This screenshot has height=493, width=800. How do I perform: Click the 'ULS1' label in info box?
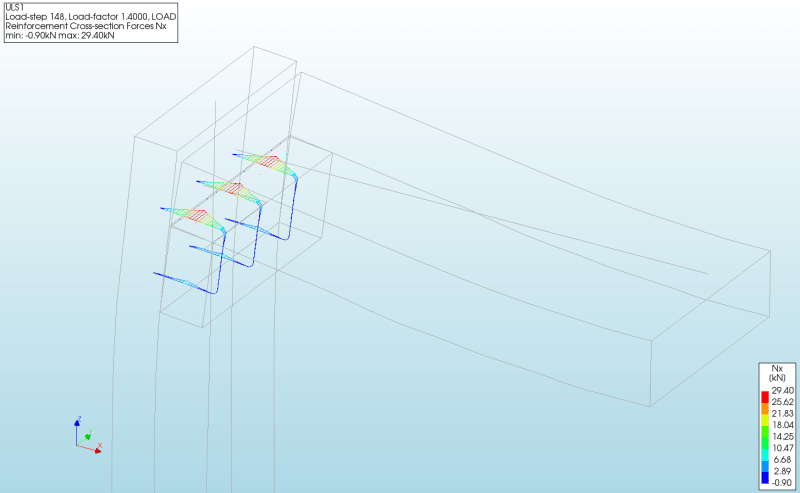14,8
